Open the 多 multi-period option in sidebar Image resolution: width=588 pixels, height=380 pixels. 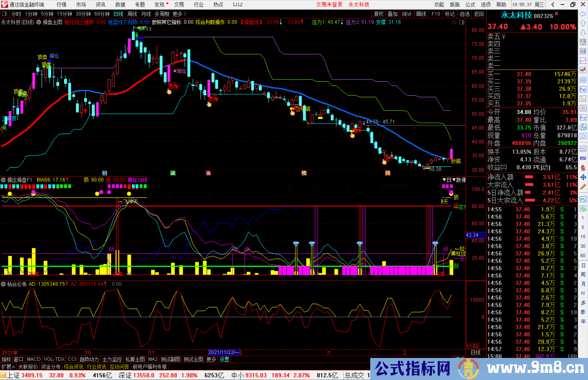point(583,303)
